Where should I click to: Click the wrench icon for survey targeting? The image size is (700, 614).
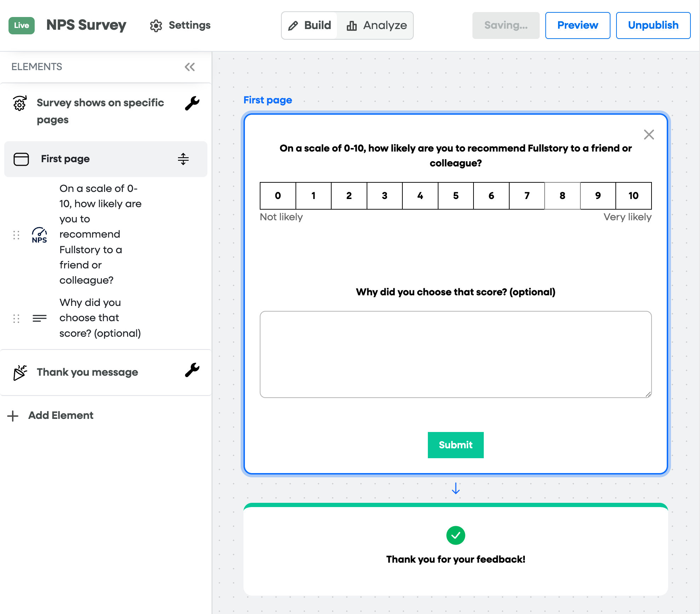tap(192, 103)
